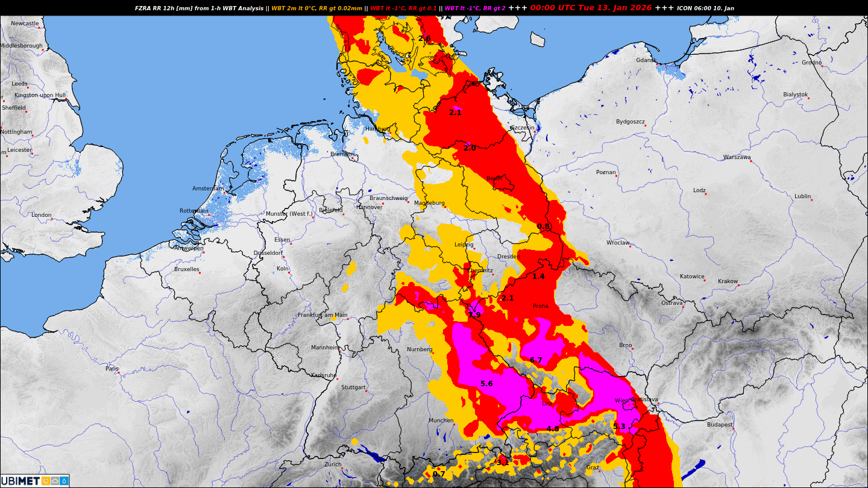Click the 6.7 precipitation value label
Screen dimensions: 868x488
coord(536,360)
